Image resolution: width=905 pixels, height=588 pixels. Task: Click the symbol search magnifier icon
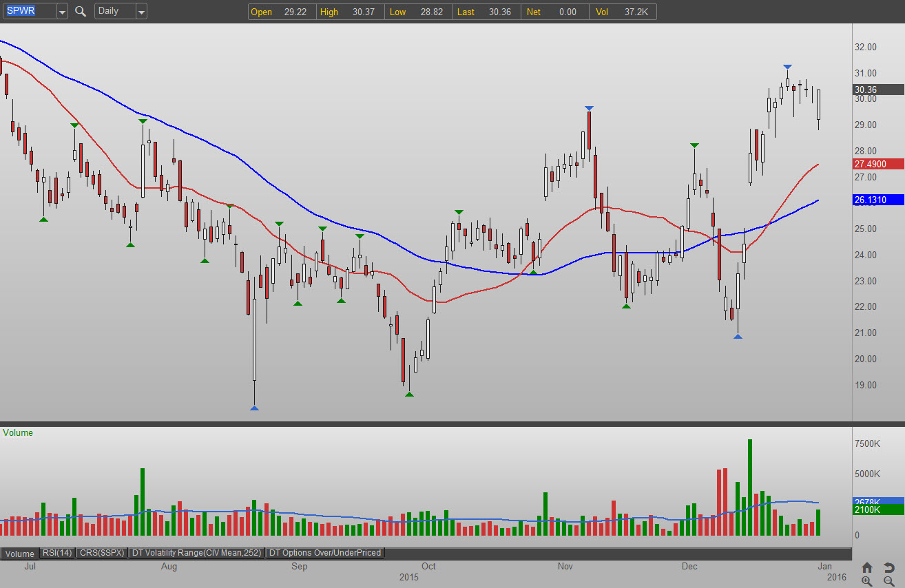81,11
